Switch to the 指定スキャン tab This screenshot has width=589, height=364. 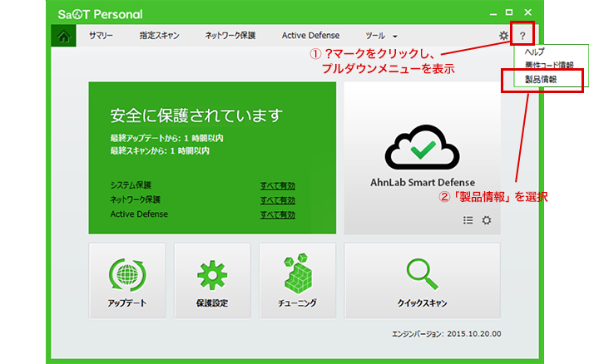[x=159, y=36]
